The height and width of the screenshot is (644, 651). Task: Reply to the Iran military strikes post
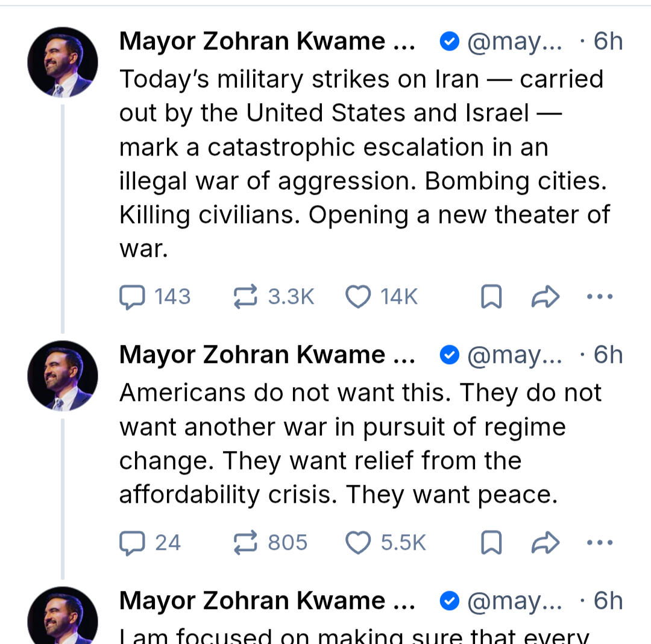click(x=132, y=297)
